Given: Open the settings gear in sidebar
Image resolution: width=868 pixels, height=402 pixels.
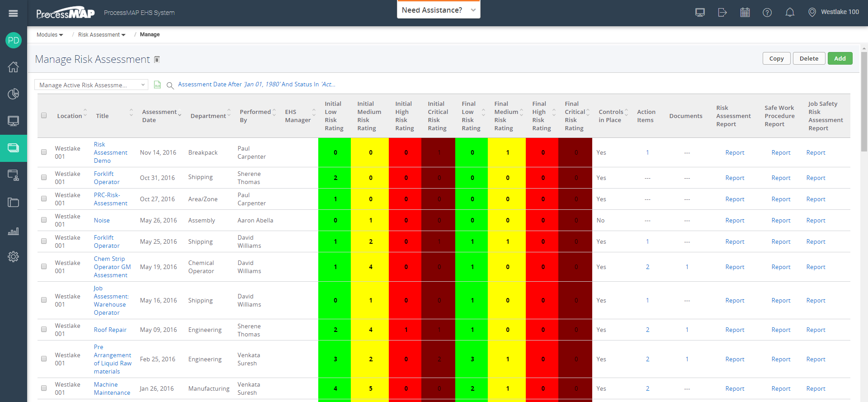Looking at the screenshot, I should pyautogui.click(x=13, y=256).
